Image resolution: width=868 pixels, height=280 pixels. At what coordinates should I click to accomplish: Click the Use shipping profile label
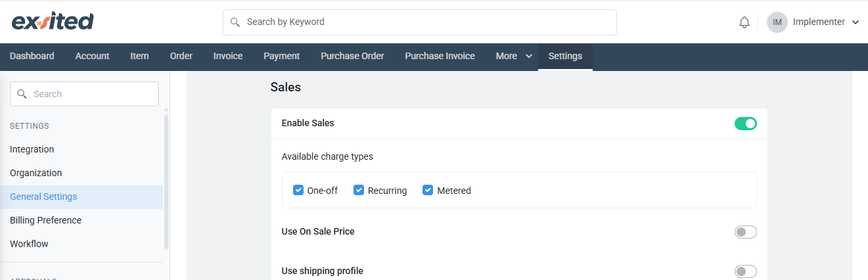pyautogui.click(x=323, y=271)
